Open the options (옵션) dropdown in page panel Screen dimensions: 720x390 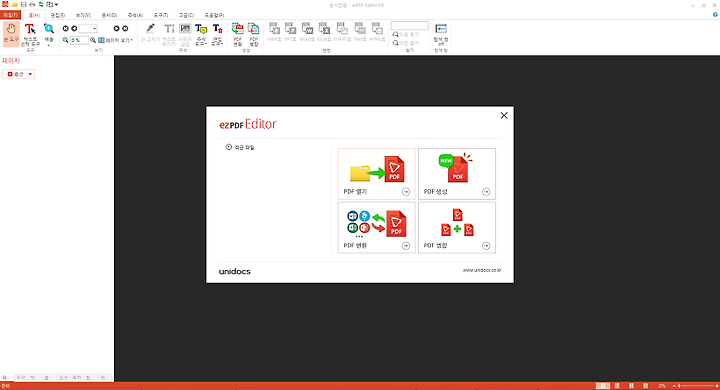coord(18,74)
